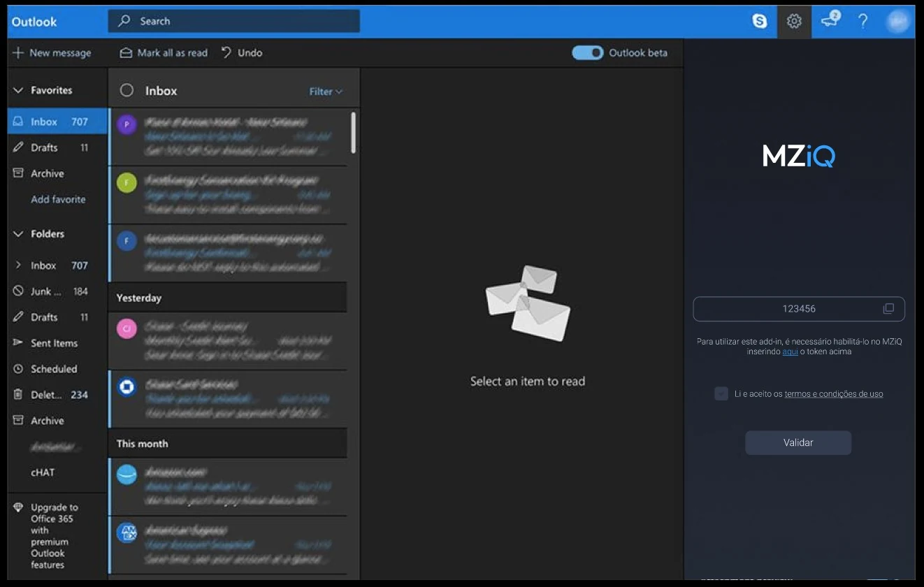The image size is (924, 587).
Task: Click Add favorite link
Action: (58, 199)
